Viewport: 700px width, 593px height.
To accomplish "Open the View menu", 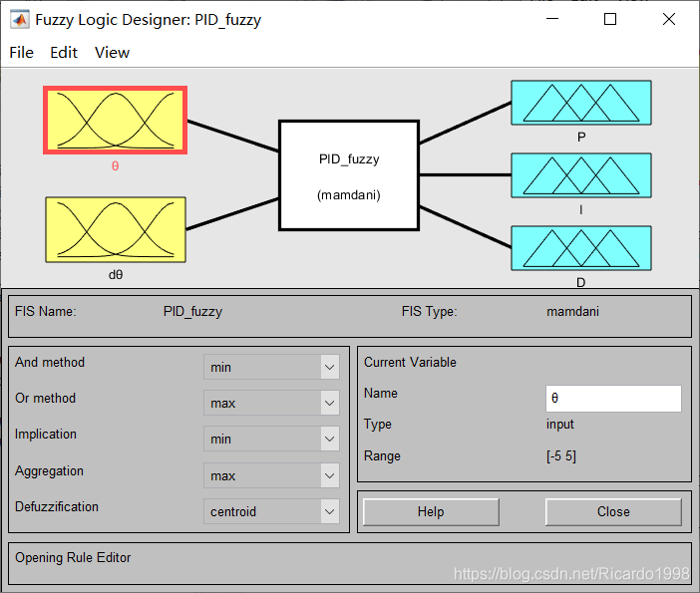I will [112, 52].
